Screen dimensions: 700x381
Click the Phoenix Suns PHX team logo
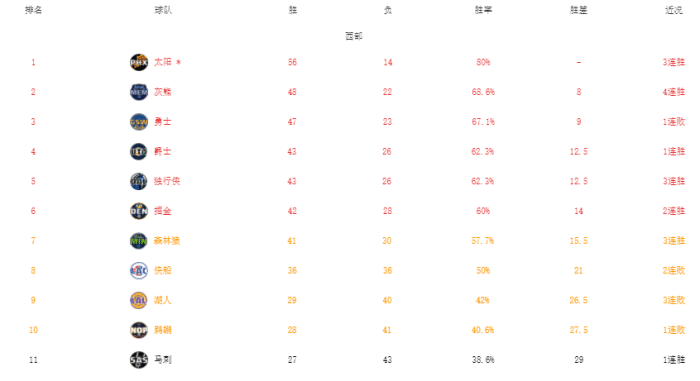139,63
